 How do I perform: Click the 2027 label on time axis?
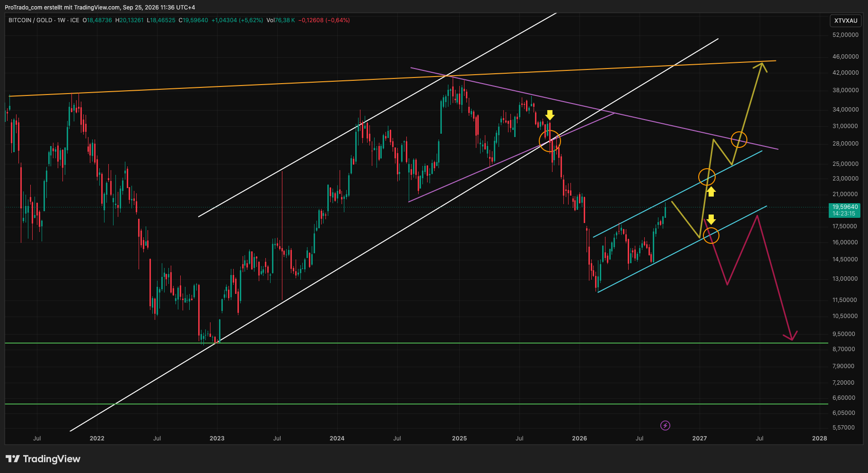700,439
